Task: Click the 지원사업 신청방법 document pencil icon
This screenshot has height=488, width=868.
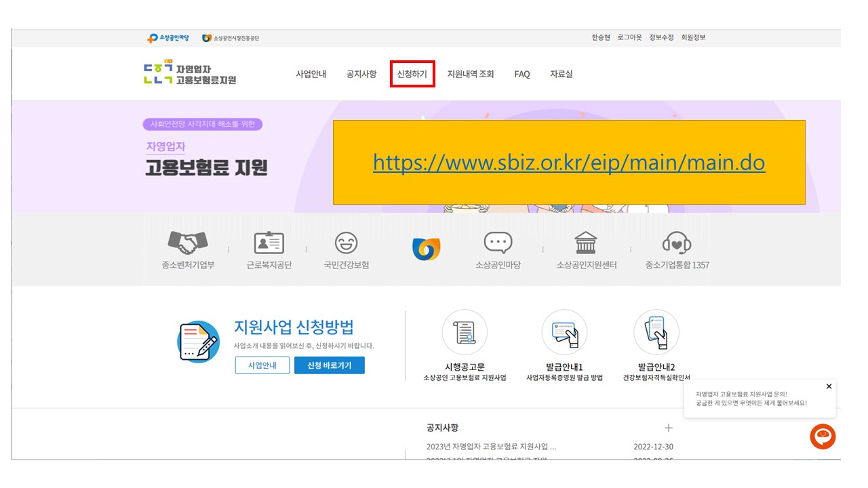Action: click(x=199, y=342)
